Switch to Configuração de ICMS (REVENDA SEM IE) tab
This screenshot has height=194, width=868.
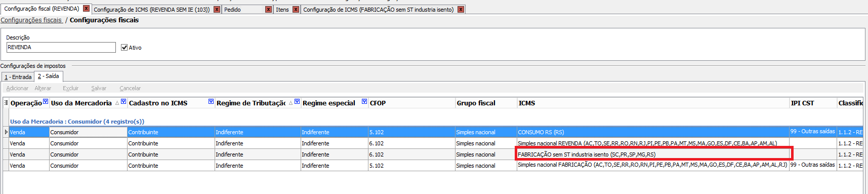click(x=152, y=10)
